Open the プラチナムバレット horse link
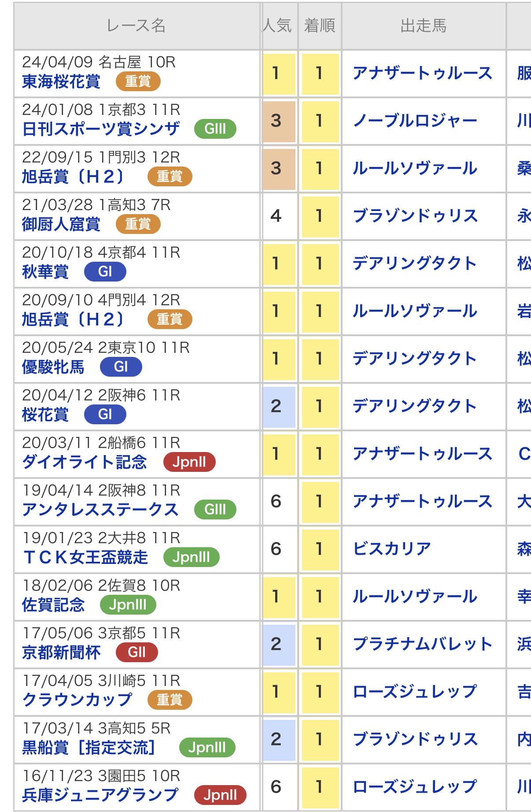This screenshot has height=812, width=531. (422, 644)
